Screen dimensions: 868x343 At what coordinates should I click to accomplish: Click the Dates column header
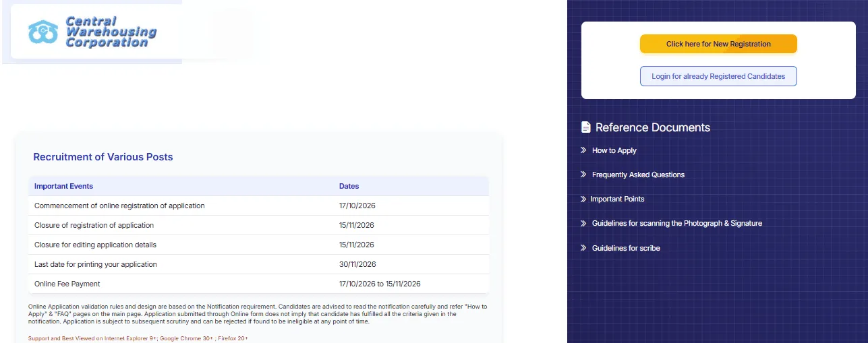coord(349,186)
